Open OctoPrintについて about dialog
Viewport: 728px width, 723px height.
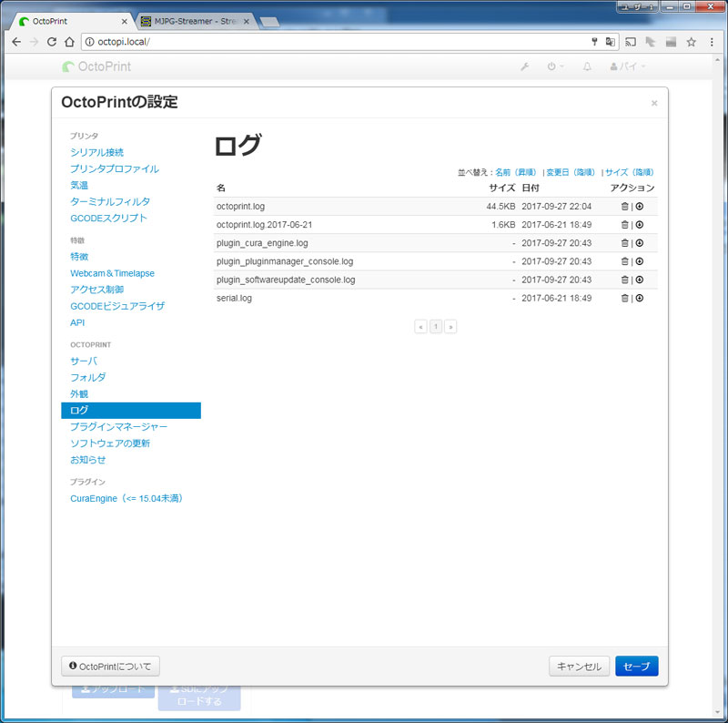[110, 667]
